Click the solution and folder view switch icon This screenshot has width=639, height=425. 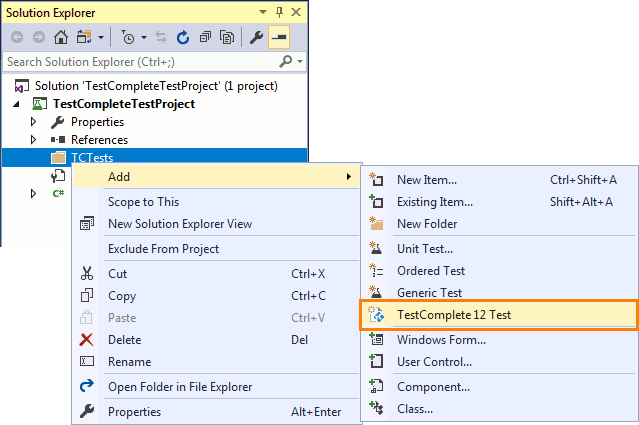(x=83, y=38)
